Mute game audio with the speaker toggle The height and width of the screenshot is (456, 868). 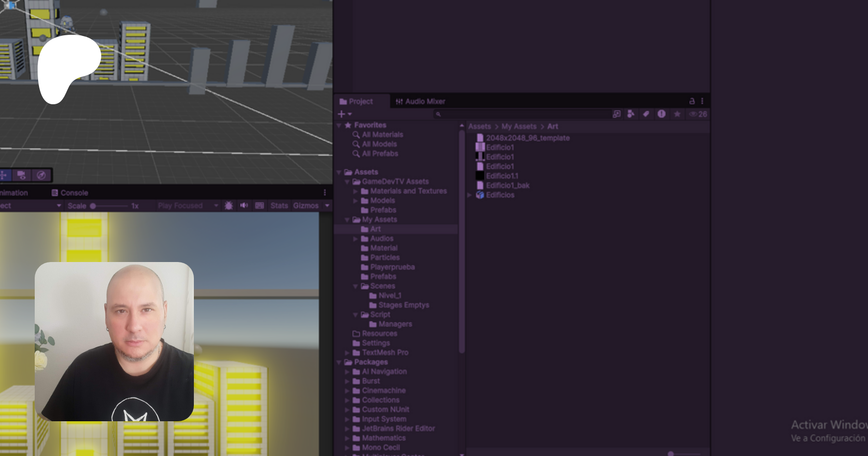tap(244, 206)
